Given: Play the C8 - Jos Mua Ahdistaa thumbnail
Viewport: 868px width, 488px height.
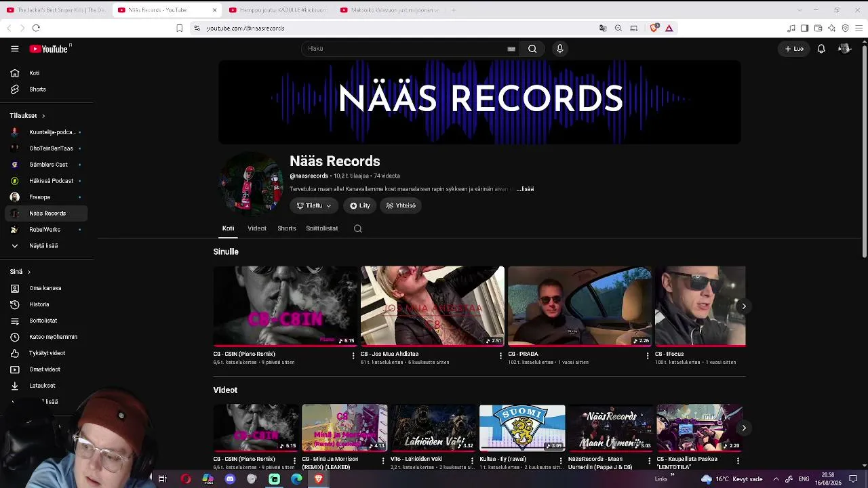Looking at the screenshot, I should tap(433, 306).
